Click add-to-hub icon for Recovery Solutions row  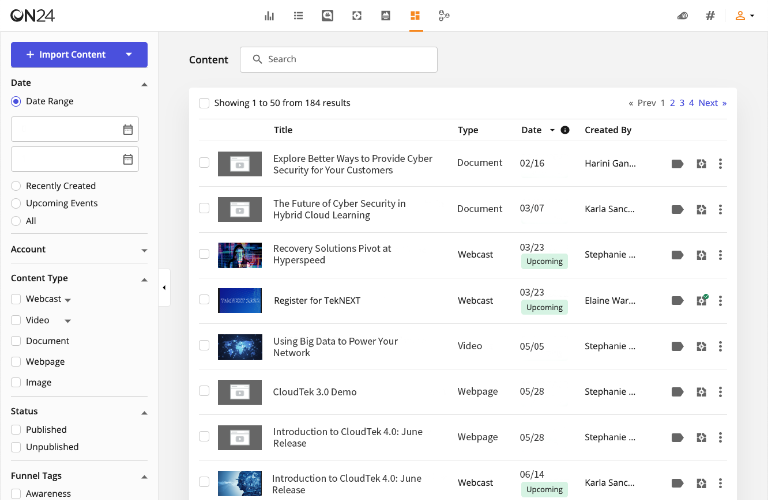coord(701,255)
